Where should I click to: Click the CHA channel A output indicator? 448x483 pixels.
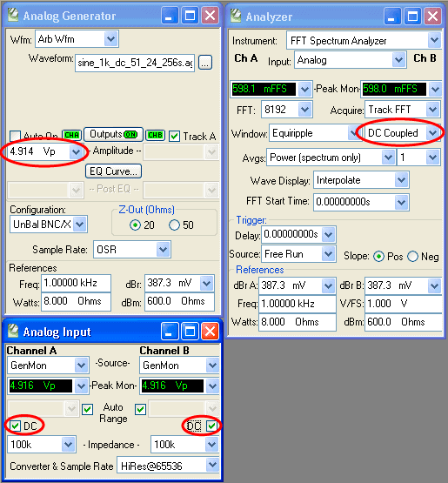tap(71, 135)
